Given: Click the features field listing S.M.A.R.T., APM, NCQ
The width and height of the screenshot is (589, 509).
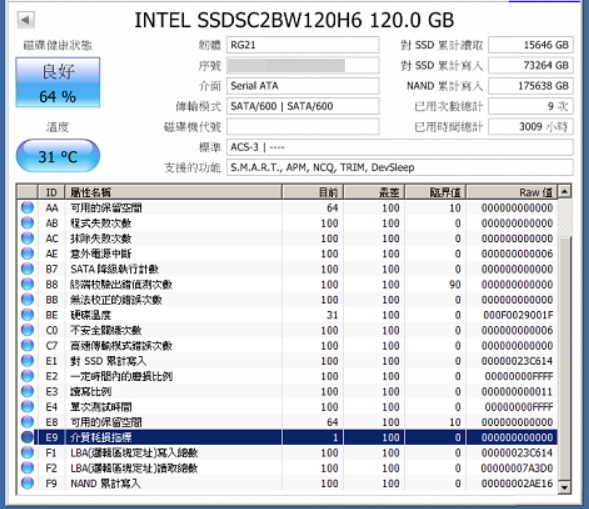Looking at the screenshot, I should [x=400, y=167].
